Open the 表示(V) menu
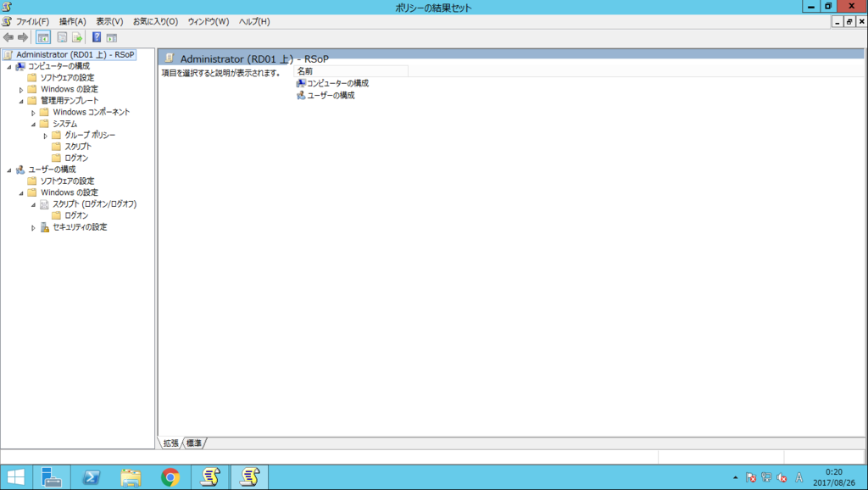Image resolution: width=868 pixels, height=490 pixels. point(109,21)
